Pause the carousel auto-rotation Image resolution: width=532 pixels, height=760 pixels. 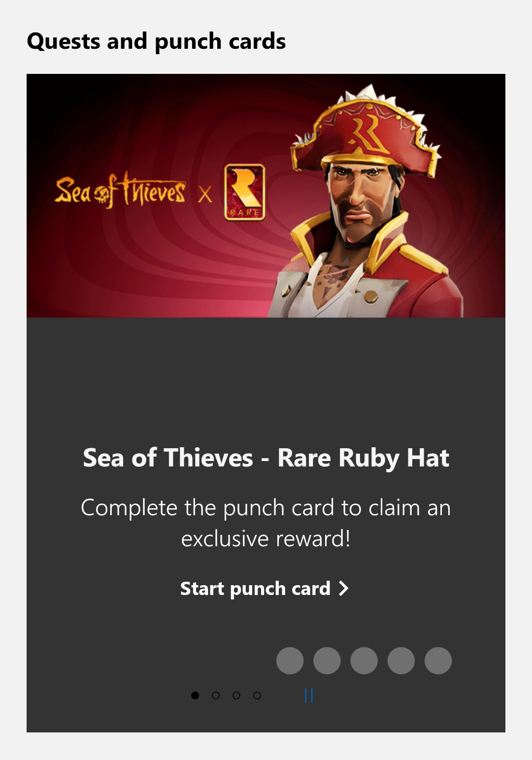point(309,695)
